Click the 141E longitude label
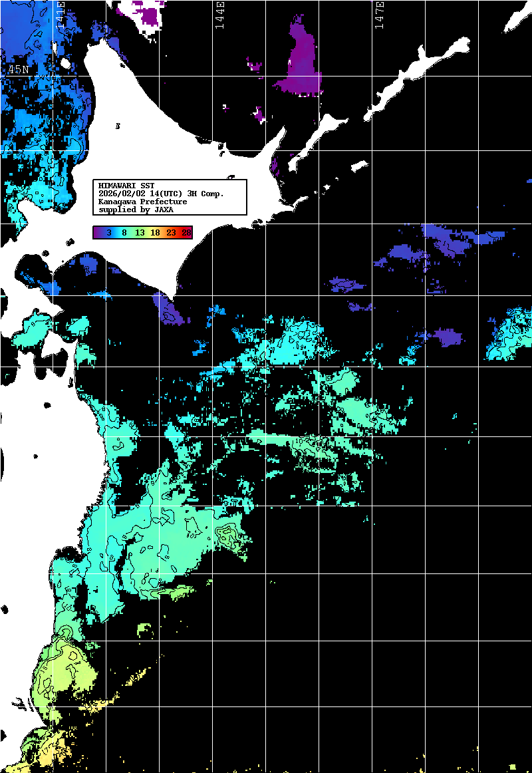532x773 pixels. pyautogui.click(x=61, y=15)
